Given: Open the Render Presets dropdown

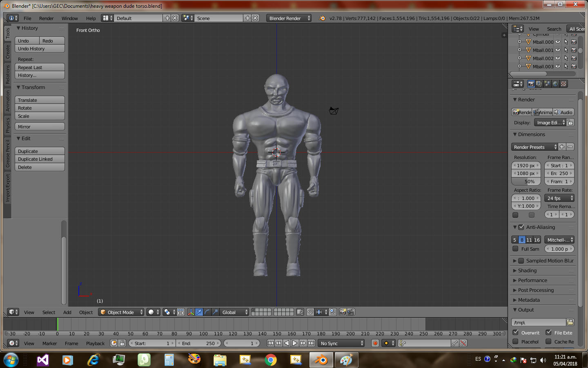Looking at the screenshot, I should 535,147.
